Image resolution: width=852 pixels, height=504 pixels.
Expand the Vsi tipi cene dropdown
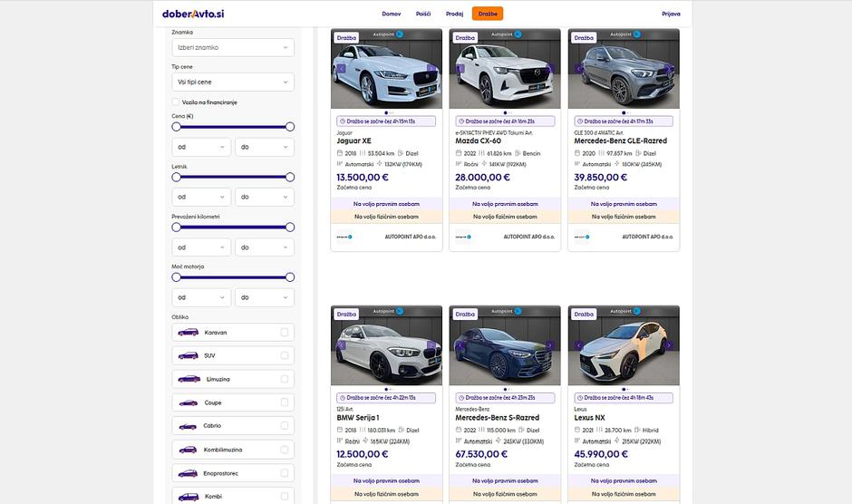(233, 82)
